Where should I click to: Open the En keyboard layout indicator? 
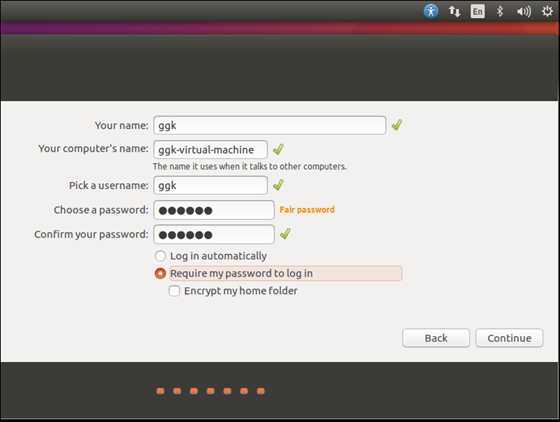pos(478,11)
